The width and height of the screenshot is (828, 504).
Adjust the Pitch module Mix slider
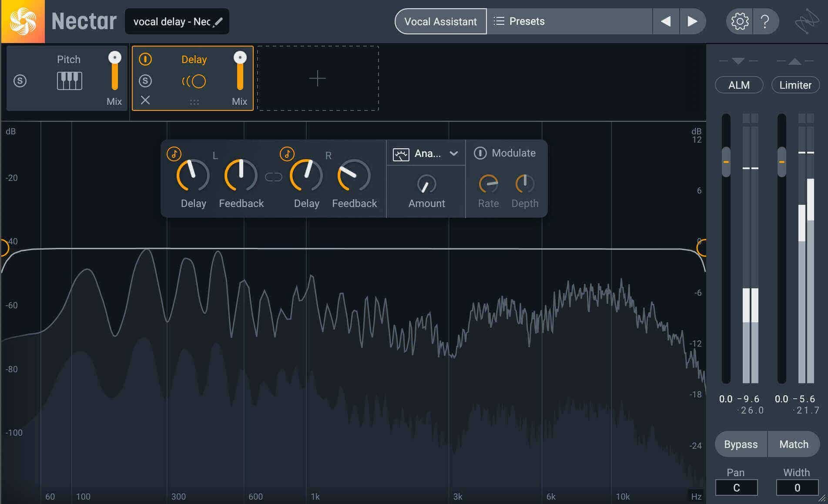(115, 70)
